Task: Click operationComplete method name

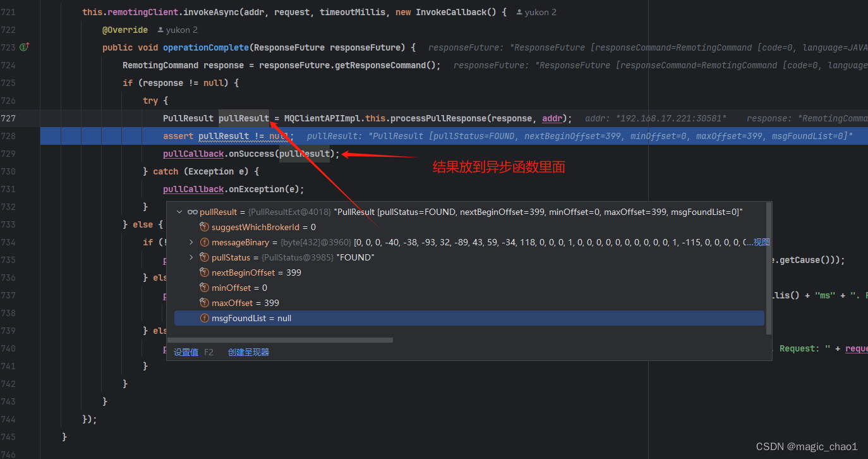Action: click(x=206, y=47)
